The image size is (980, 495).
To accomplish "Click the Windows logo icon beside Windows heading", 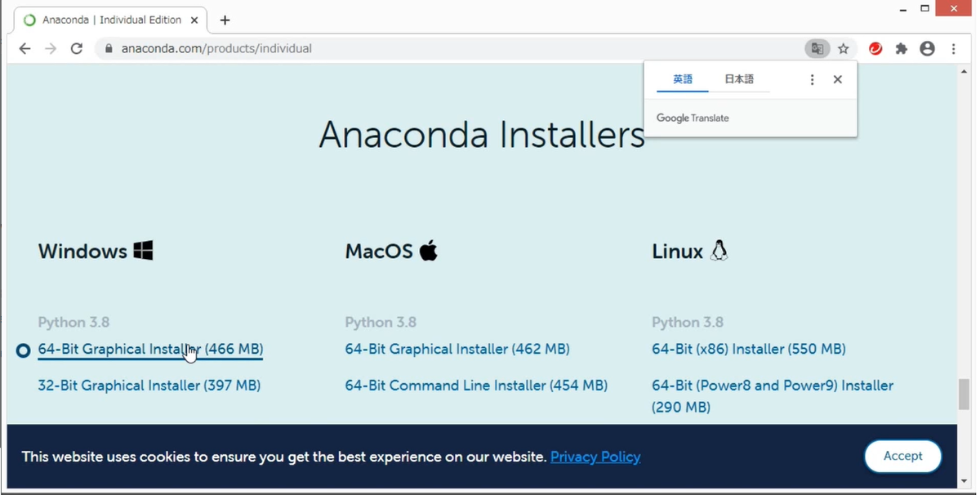I will tap(144, 251).
